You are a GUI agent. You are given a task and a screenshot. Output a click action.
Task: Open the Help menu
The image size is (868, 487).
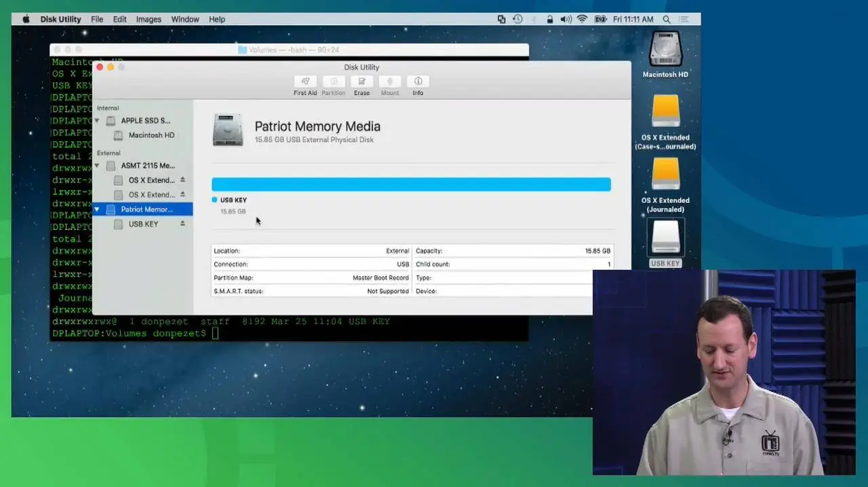click(217, 19)
